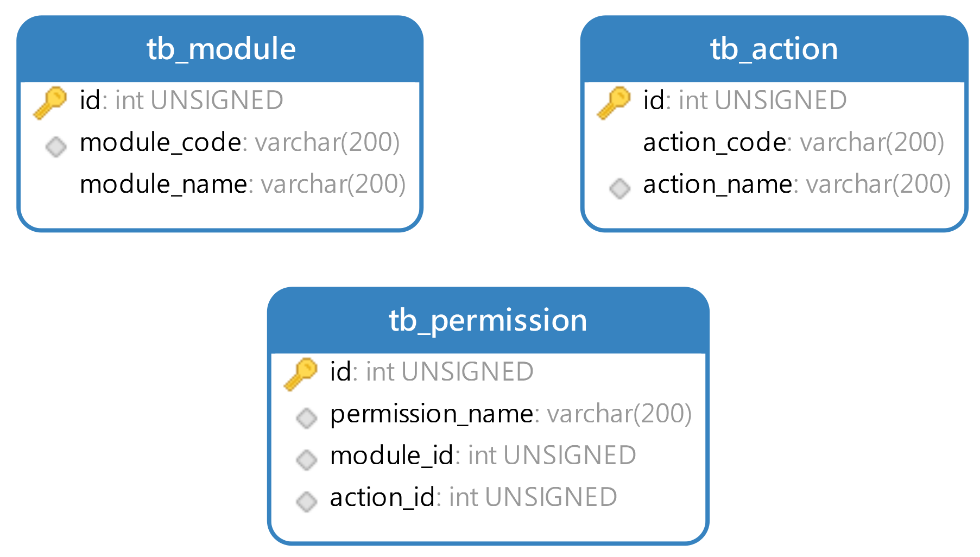
Task: Select the tb_permission table header
Action: tap(488, 320)
